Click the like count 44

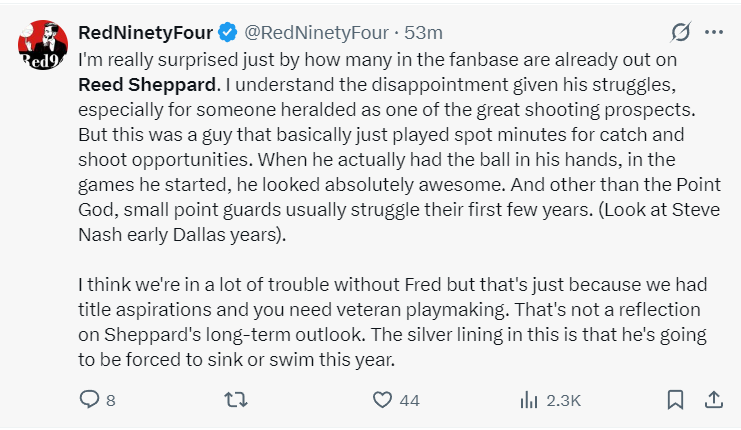409,401
